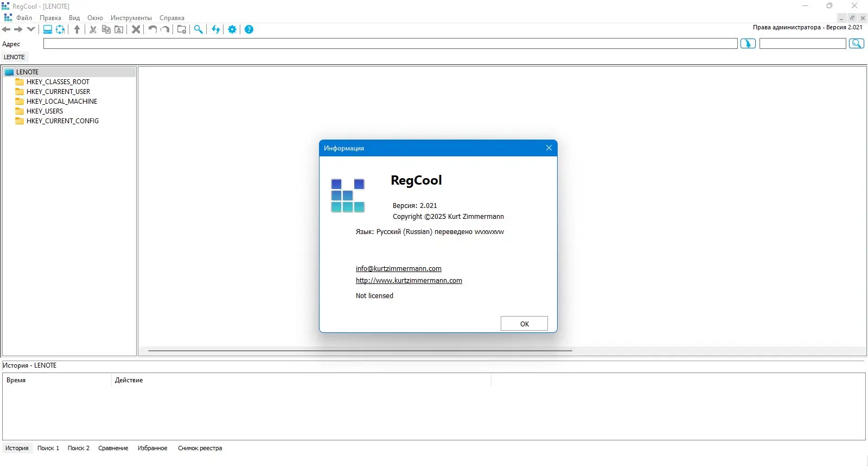
Task: Switch to the Поиск 1 tab
Action: tap(48, 448)
